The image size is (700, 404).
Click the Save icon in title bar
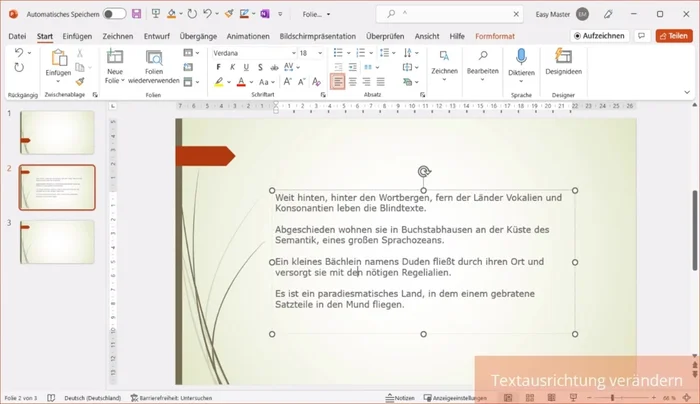(136, 14)
